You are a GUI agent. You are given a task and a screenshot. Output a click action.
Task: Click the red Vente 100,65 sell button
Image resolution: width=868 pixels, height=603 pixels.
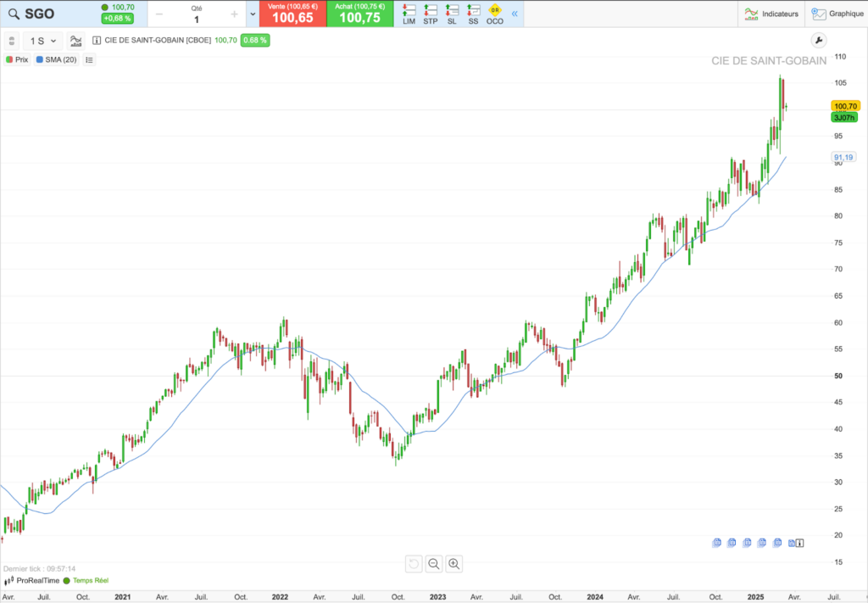pyautogui.click(x=292, y=14)
